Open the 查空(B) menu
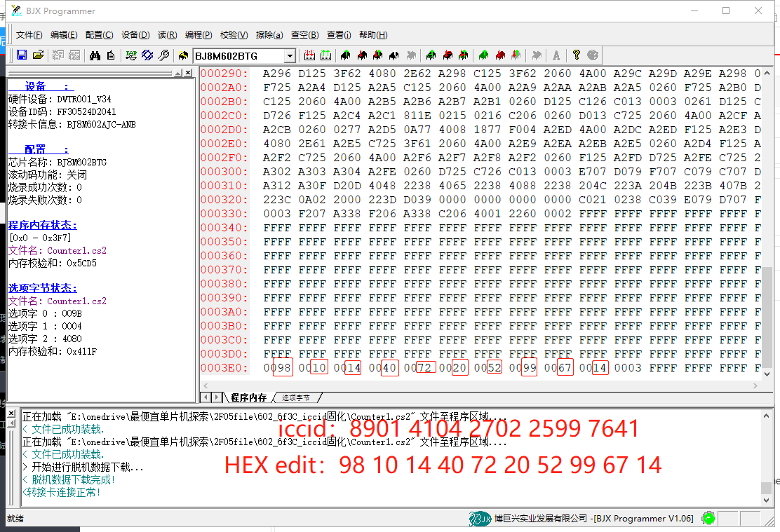Viewport: 780px width, 532px height. (x=304, y=35)
